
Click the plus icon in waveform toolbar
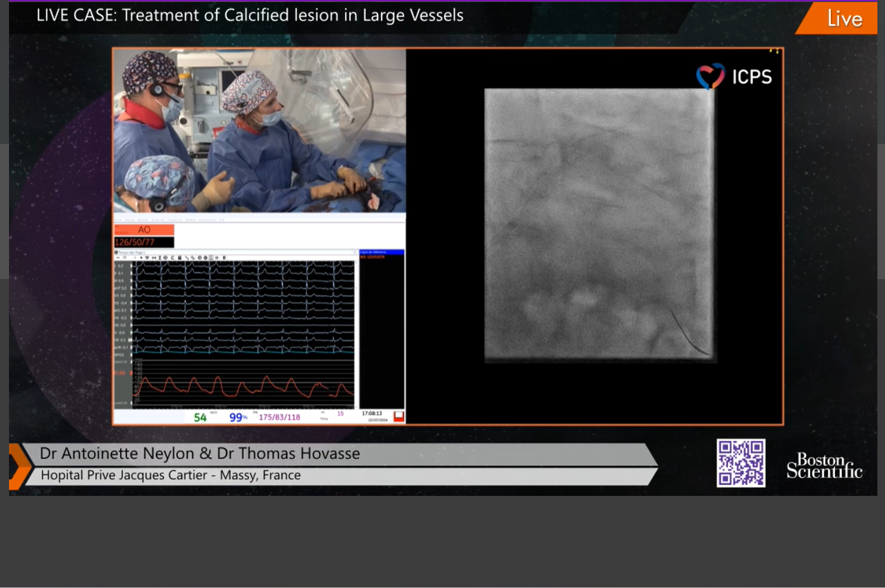tap(141, 258)
